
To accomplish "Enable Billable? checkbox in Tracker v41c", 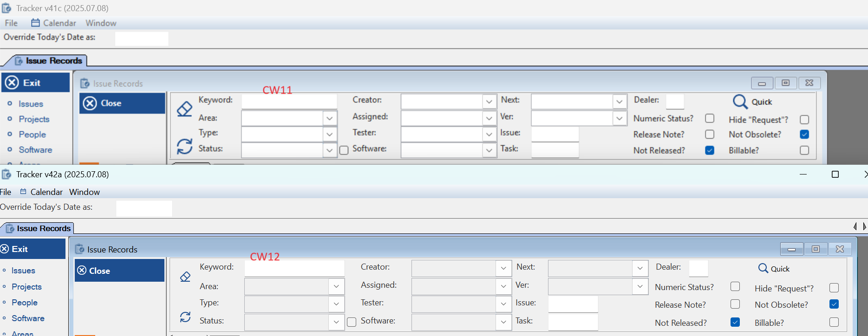I will pos(804,150).
